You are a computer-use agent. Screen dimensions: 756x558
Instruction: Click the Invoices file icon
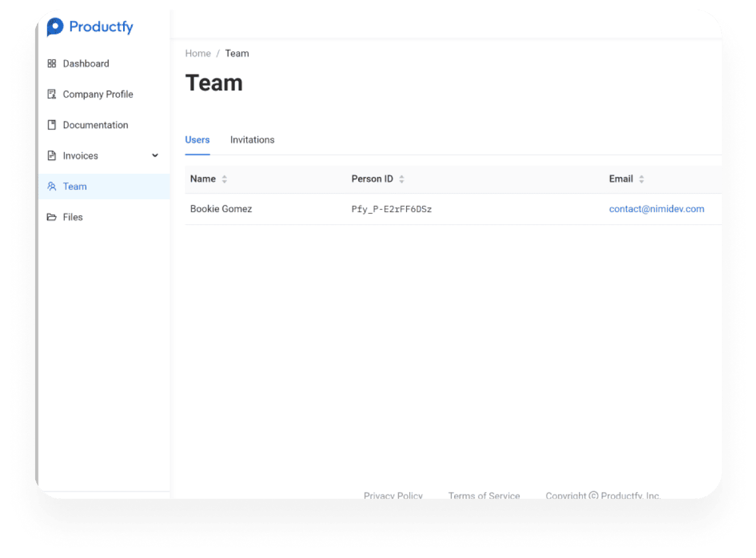point(52,156)
